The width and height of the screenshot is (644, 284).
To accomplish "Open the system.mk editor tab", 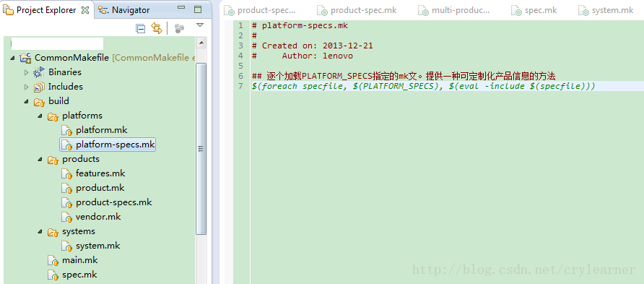I will pos(606,10).
